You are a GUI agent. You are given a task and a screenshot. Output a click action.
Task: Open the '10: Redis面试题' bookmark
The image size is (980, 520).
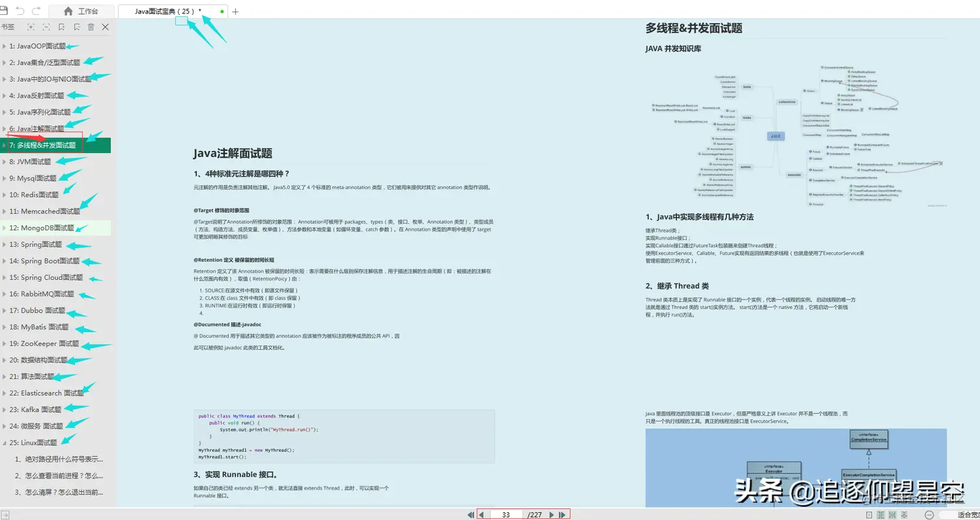[34, 194]
